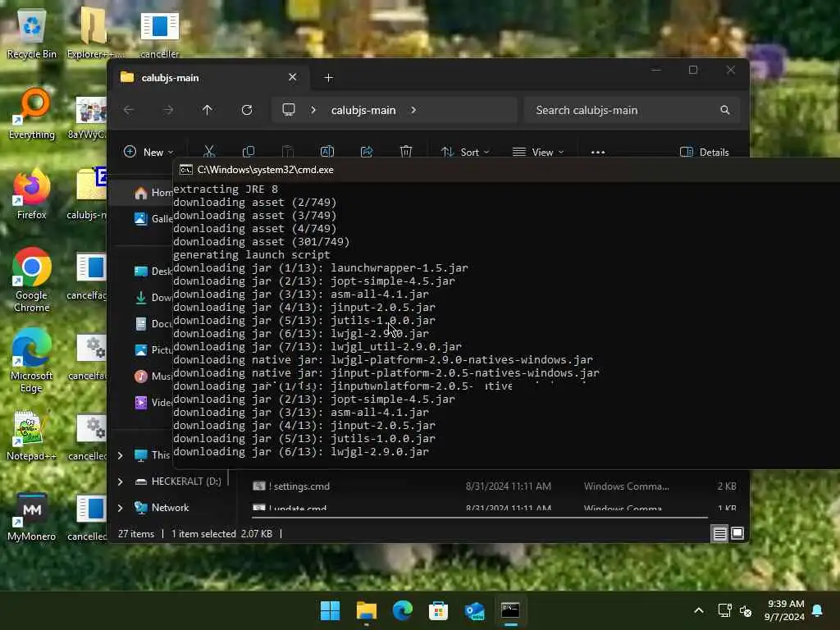Open the muted volume tray icon

pyautogui.click(x=745, y=610)
